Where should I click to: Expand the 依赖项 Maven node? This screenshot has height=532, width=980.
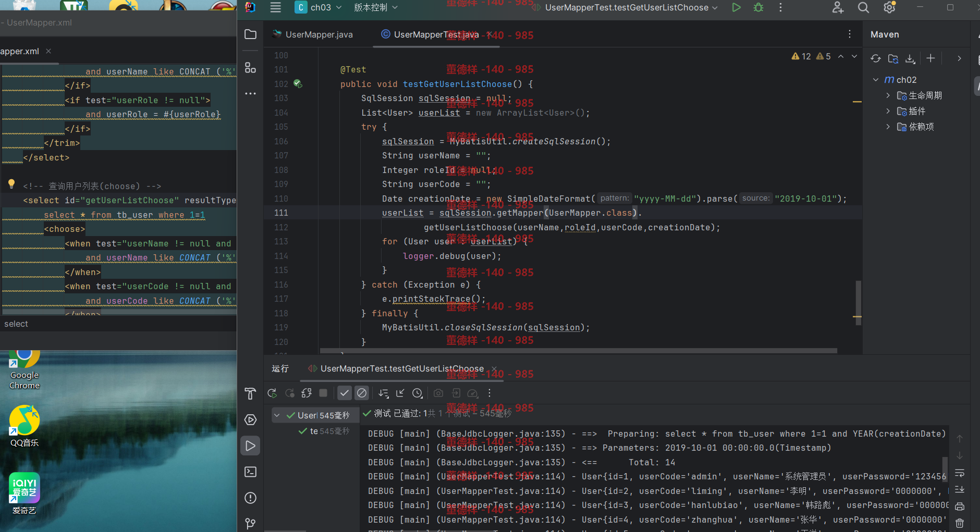pyautogui.click(x=888, y=127)
